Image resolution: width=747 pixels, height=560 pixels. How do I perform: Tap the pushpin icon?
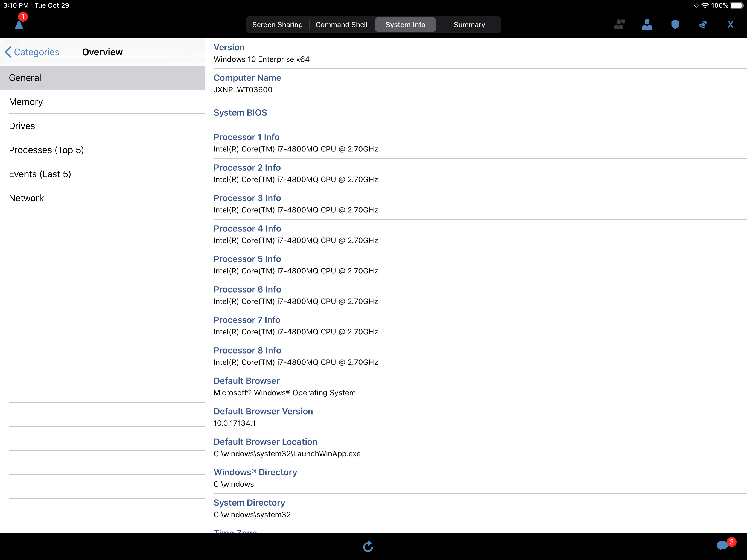point(703,24)
